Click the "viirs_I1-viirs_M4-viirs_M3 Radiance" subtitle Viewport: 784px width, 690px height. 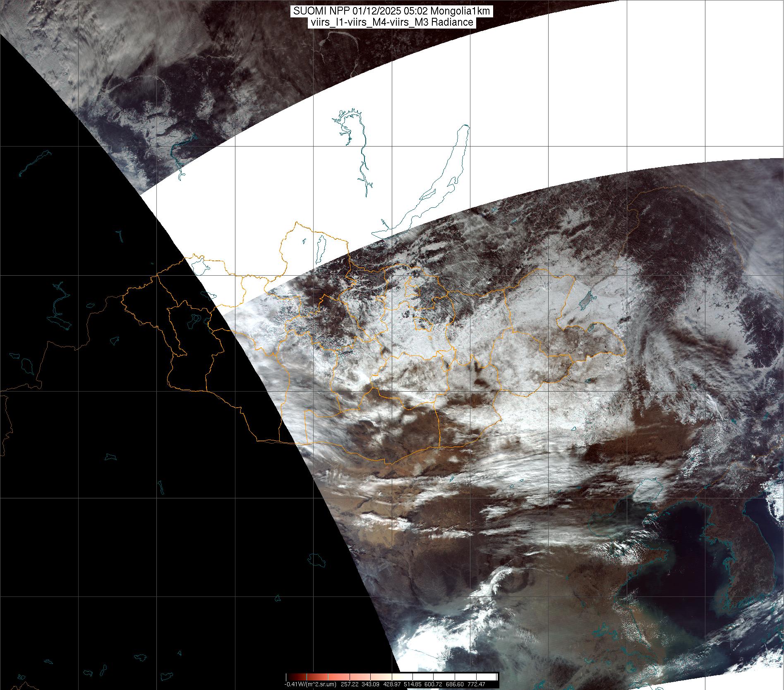[391, 22]
